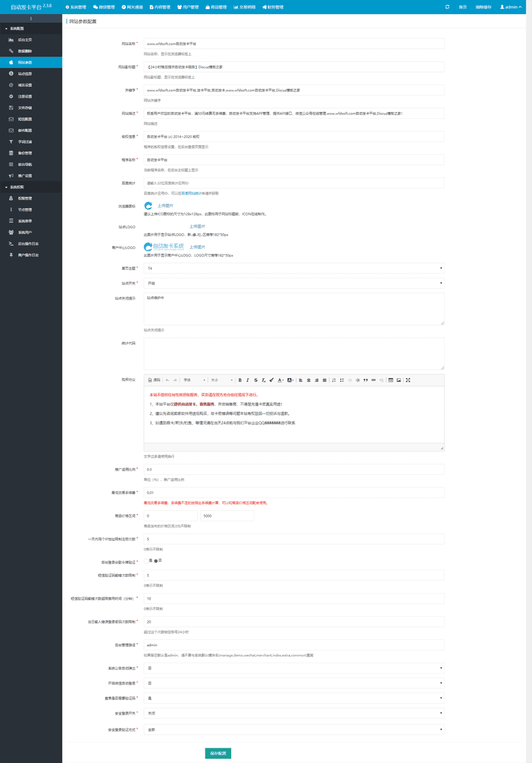This screenshot has height=763, width=532.
Task: Click the refresh icon in top bar
Action: click(x=447, y=7)
